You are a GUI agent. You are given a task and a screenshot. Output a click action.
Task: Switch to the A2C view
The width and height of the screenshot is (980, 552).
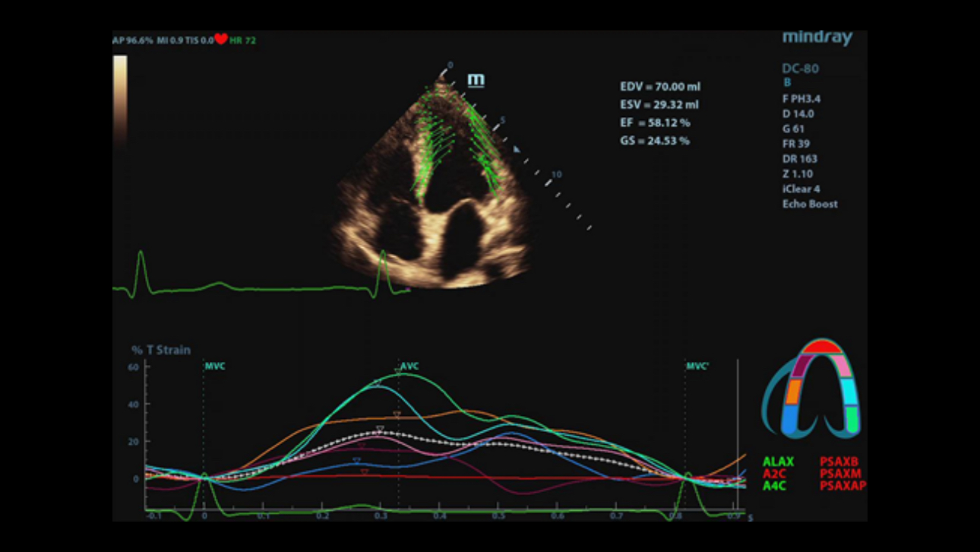pyautogui.click(x=776, y=474)
